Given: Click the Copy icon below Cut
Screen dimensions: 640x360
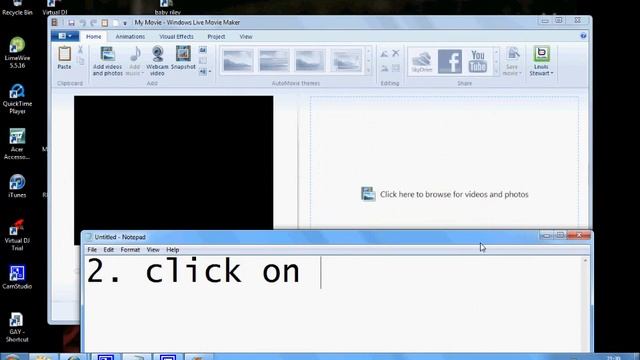Looking at the screenshot, I should click(x=80, y=61).
